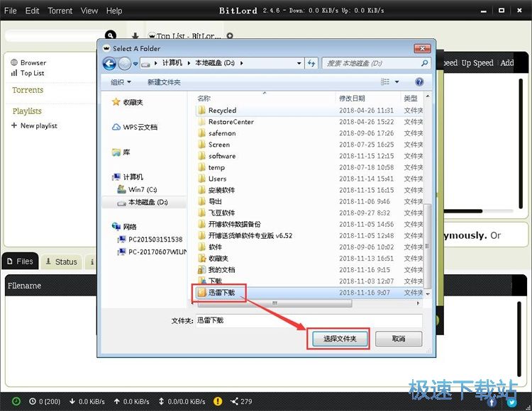Expand the 计算机 breadcrumb arrow
This screenshot has width=532, height=411.
tap(189, 63)
